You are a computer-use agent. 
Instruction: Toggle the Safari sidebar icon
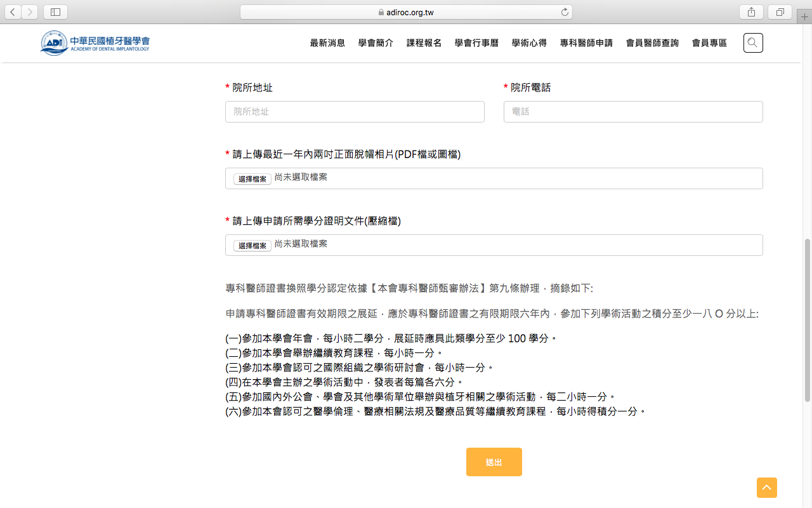55,12
